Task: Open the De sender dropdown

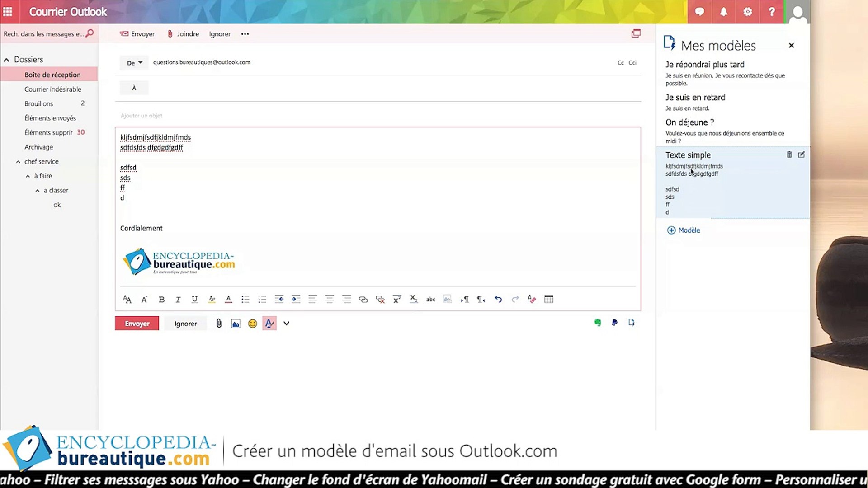Action: 134,63
